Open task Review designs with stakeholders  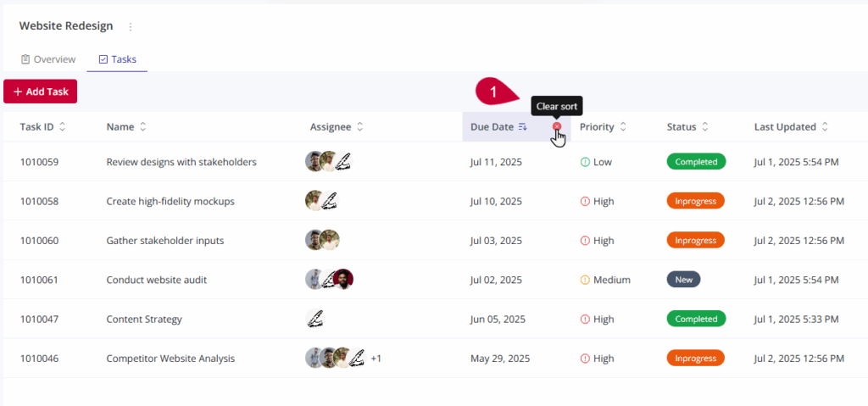pyautogui.click(x=181, y=162)
